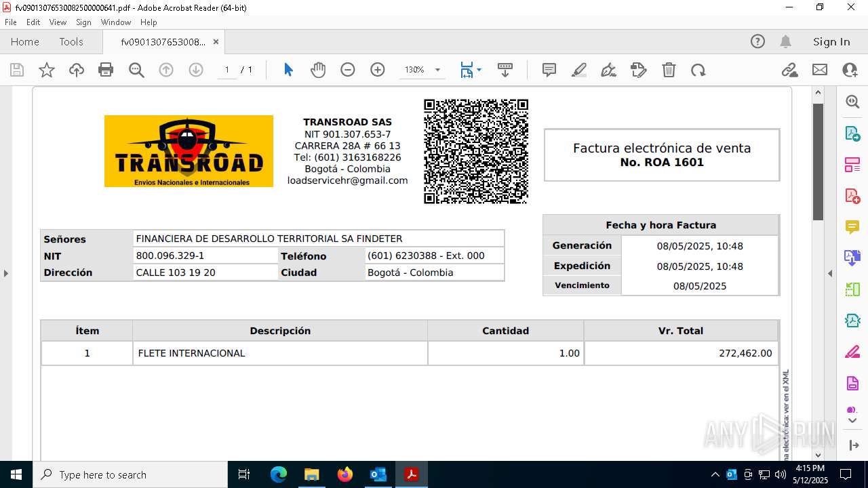Open the Help menu

149,22
